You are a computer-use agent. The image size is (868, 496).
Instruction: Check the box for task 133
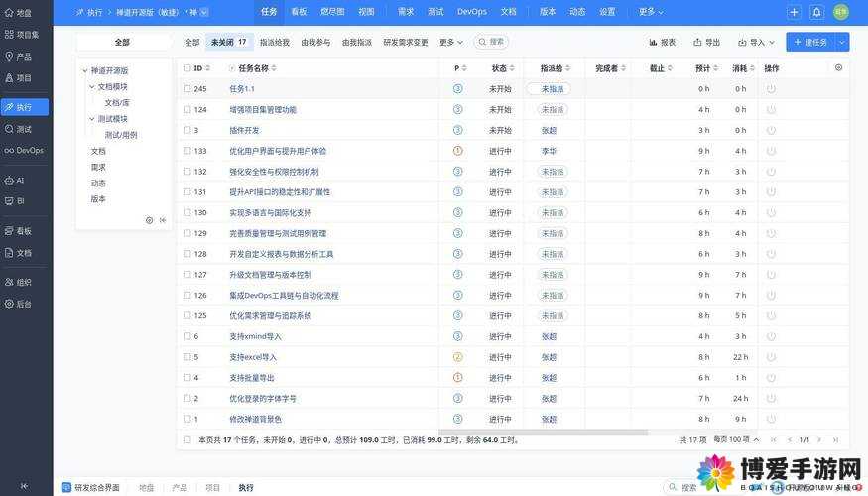pyautogui.click(x=187, y=151)
